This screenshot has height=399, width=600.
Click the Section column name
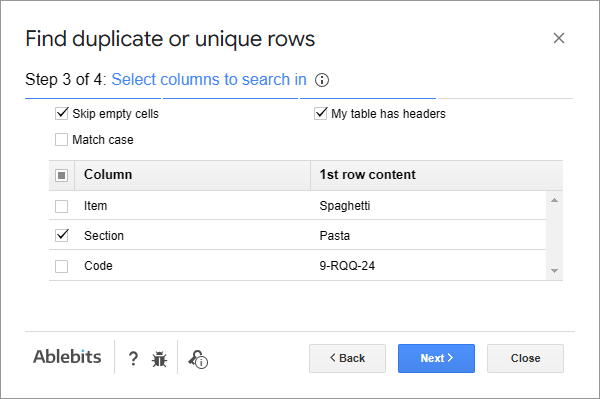click(104, 236)
